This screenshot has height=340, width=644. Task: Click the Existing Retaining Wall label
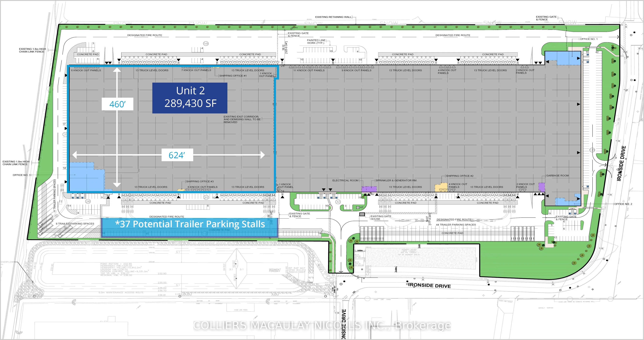(x=333, y=17)
